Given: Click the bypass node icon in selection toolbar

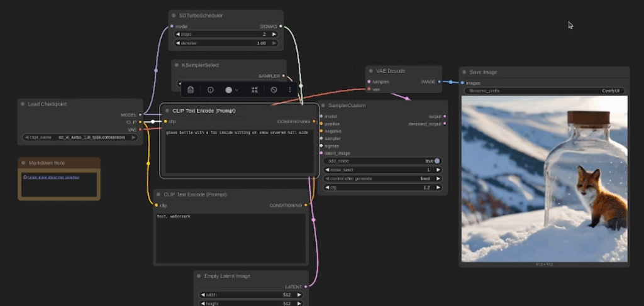Looking at the screenshot, I should (x=274, y=90).
